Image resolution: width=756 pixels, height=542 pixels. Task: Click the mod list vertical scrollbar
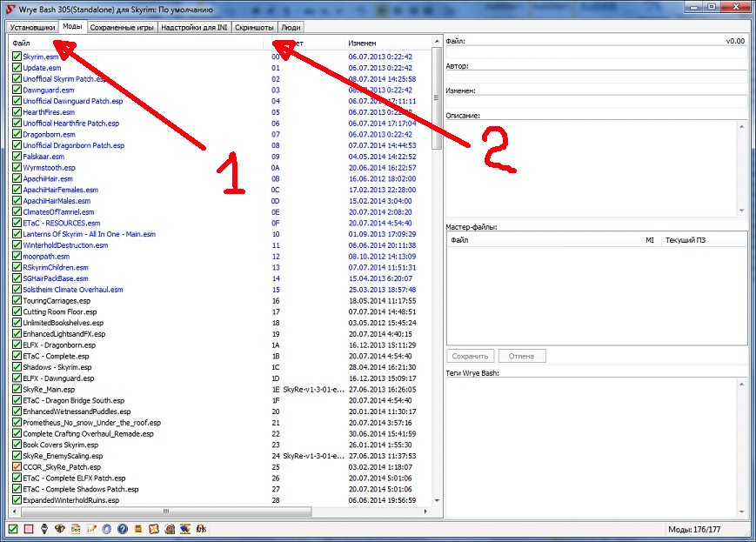437,261
